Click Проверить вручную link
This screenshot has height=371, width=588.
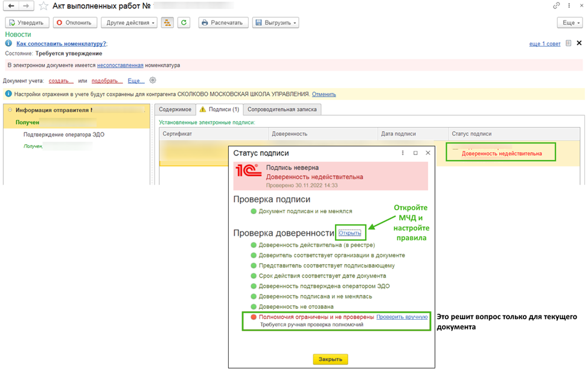pyautogui.click(x=401, y=317)
